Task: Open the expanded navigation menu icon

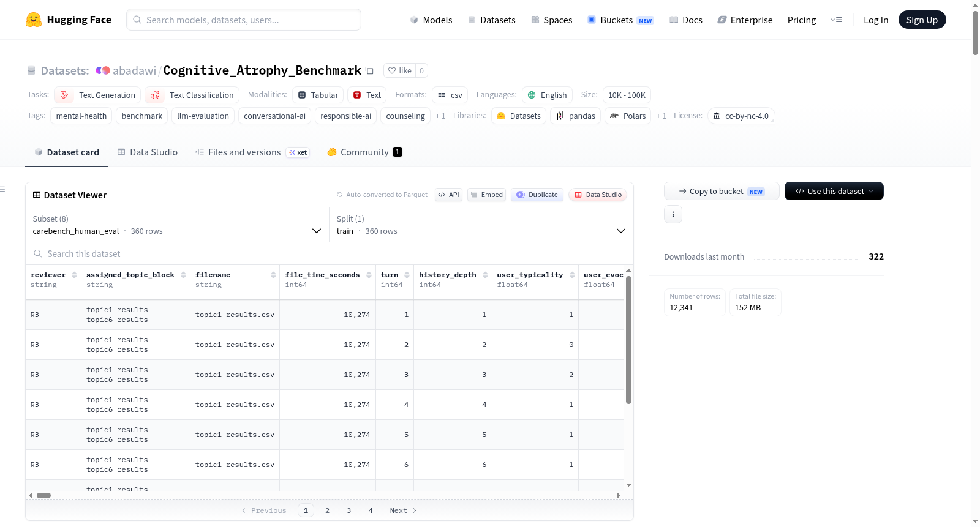Action: 836,20
